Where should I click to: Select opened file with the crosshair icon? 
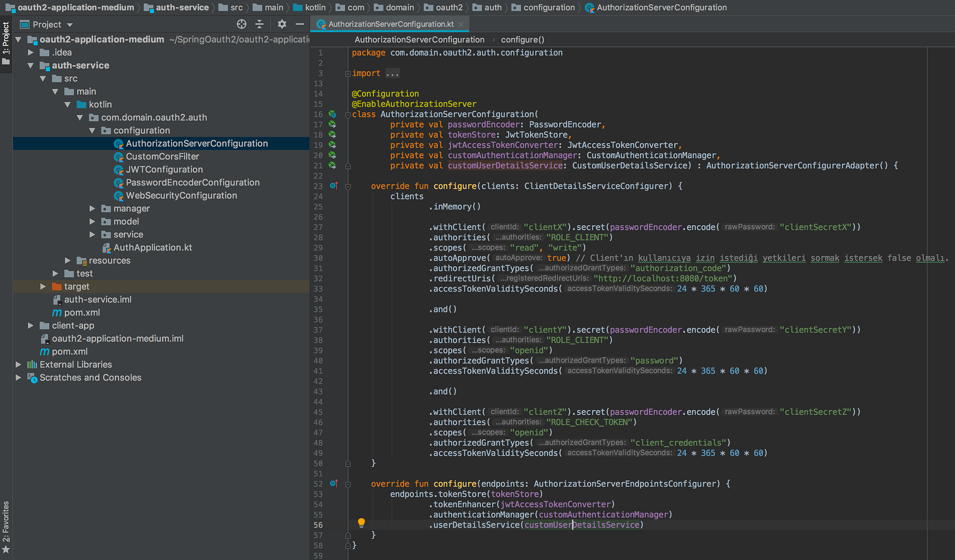[x=242, y=24]
